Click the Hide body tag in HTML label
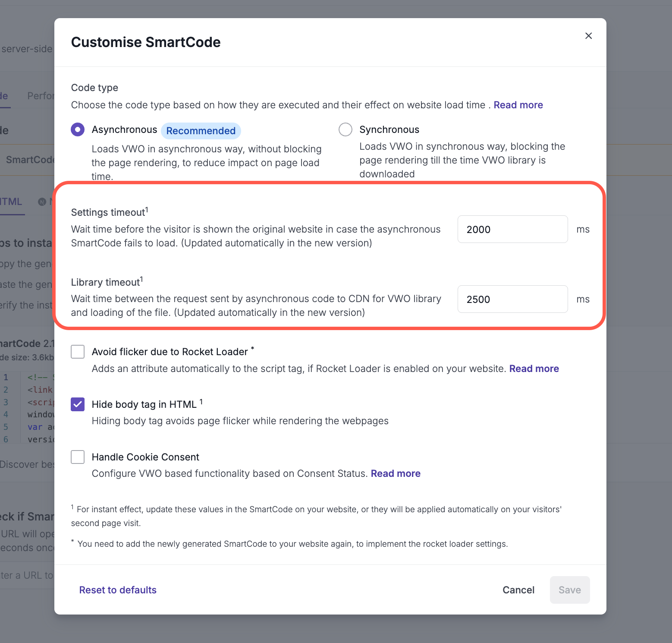 [x=144, y=404]
